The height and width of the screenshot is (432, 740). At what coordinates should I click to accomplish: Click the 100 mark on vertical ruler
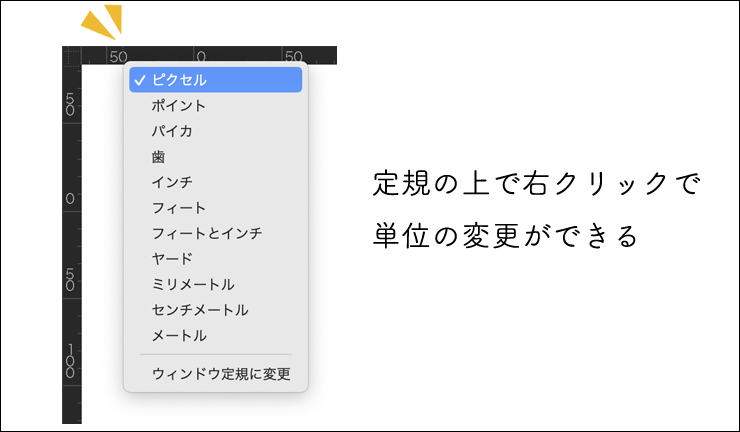pos(71,362)
